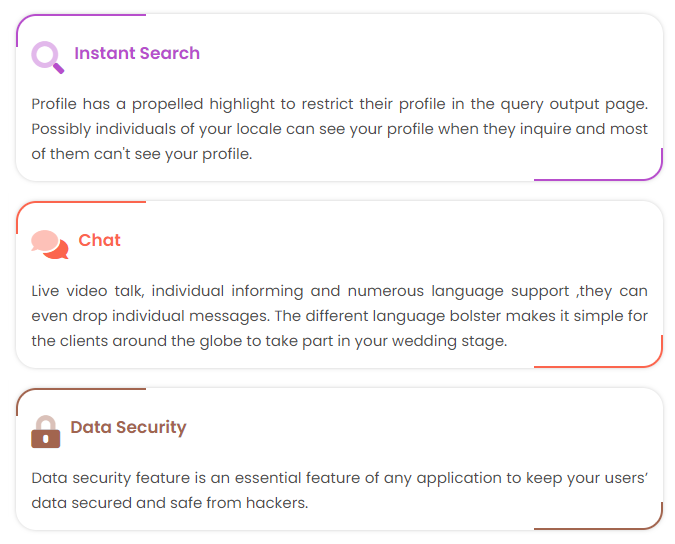Click the Chat feature description paragraph
The image size is (675, 544).
point(339,315)
